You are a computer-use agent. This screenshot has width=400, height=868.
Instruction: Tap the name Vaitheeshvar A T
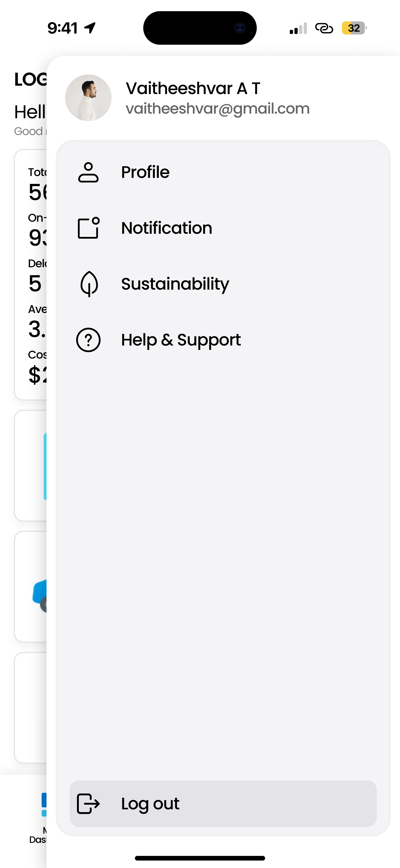(x=193, y=88)
